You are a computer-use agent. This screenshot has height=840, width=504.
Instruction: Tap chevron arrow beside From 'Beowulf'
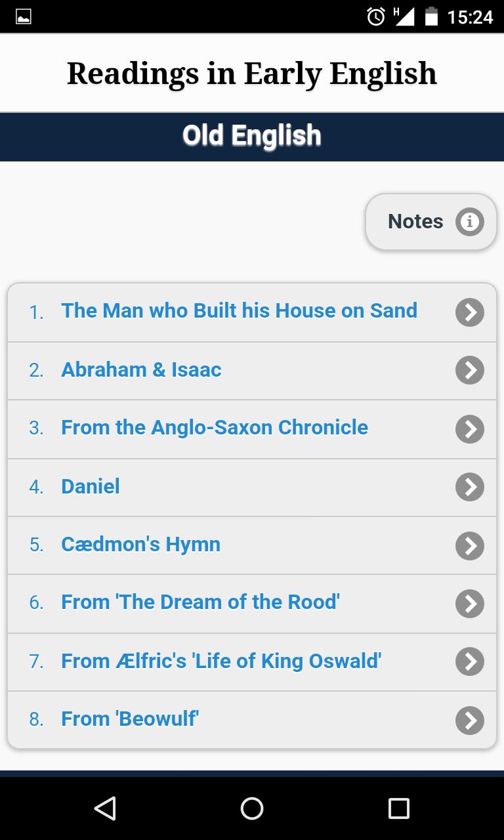click(470, 720)
